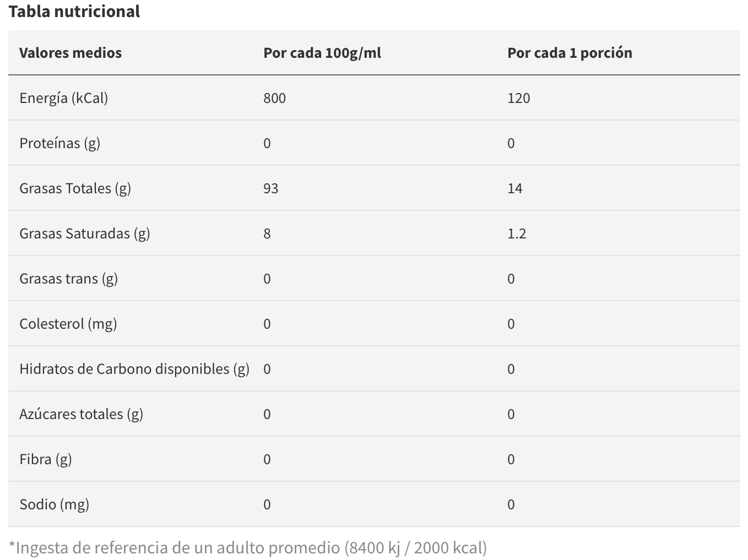Click 'Hidratos de Carbono disponibles (g)' label
748x560 pixels.
point(134,369)
